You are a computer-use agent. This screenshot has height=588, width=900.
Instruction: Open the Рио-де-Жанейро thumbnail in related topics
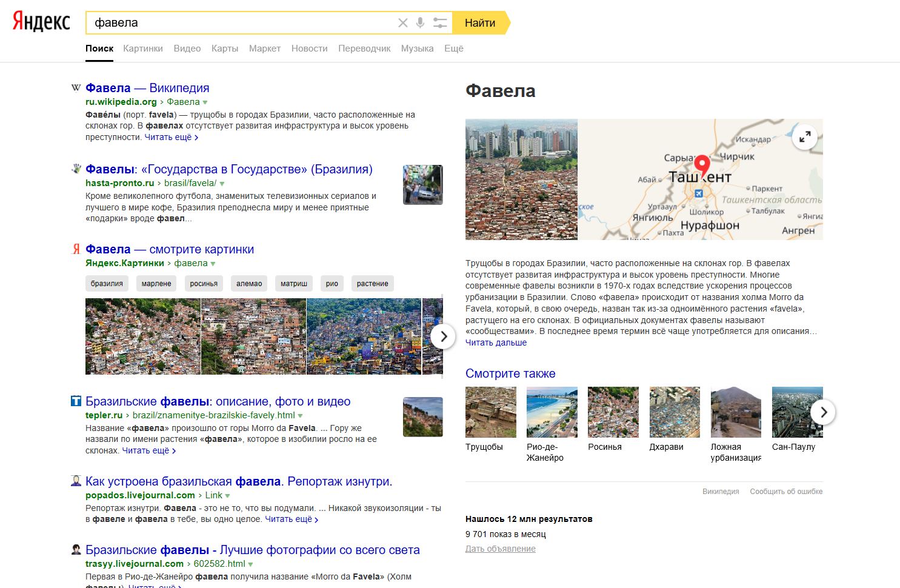click(x=552, y=412)
